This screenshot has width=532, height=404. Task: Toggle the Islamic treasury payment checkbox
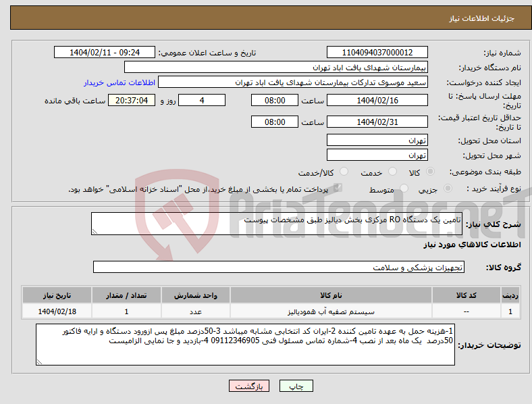click(338, 188)
